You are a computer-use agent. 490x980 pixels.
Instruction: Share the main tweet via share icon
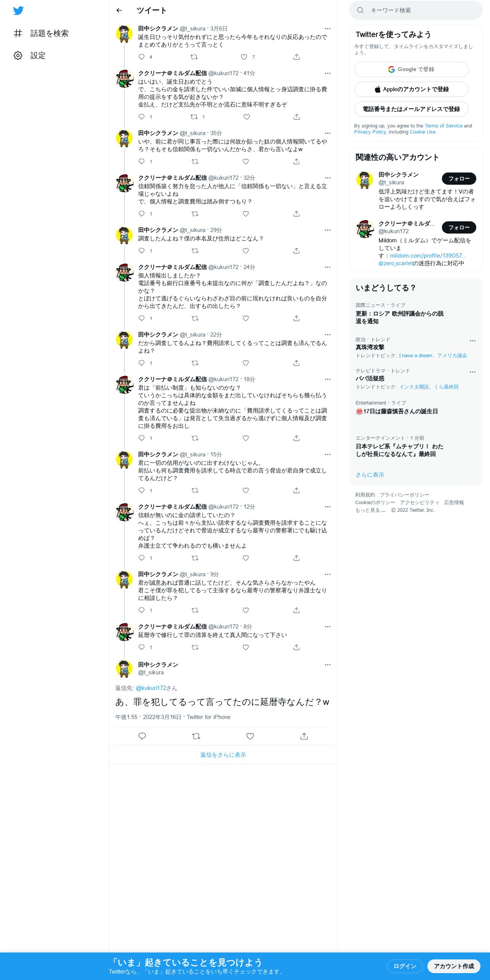pos(304,736)
